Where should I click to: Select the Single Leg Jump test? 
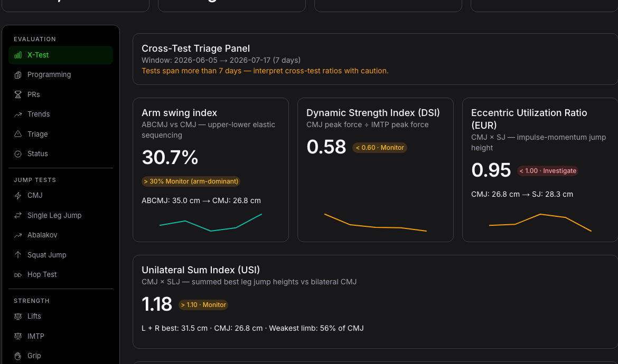61,215
